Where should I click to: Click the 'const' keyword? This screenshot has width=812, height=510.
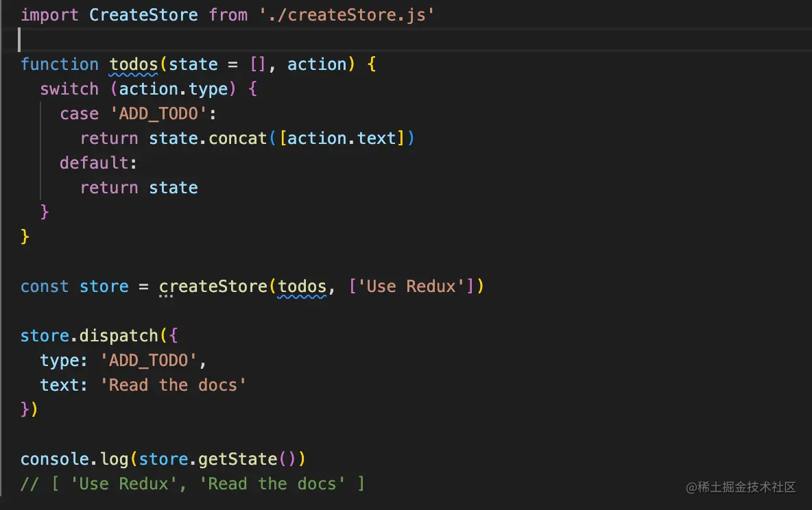click(45, 287)
